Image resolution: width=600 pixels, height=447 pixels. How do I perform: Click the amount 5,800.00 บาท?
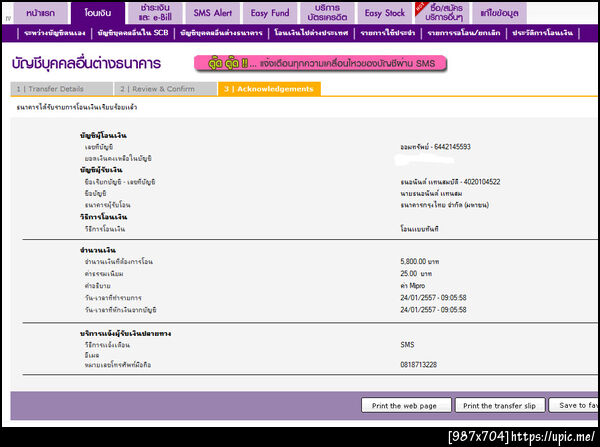pyautogui.click(x=420, y=262)
